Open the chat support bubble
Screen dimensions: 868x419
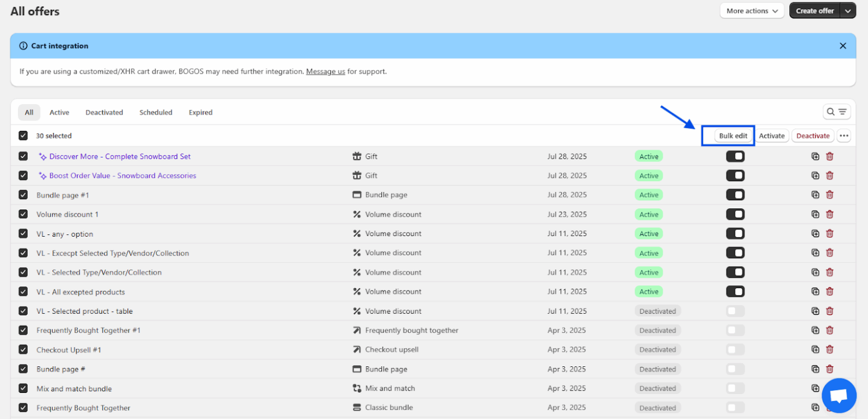coord(839,396)
